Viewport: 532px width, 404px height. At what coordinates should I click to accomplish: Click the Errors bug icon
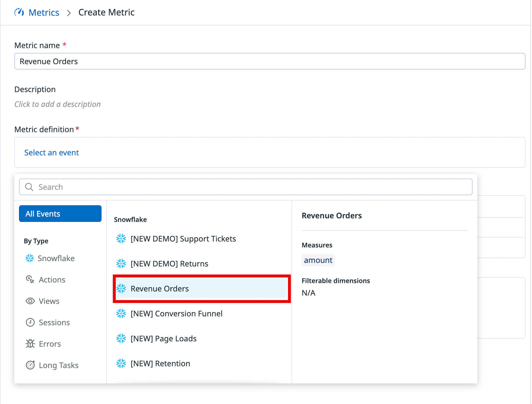click(30, 344)
